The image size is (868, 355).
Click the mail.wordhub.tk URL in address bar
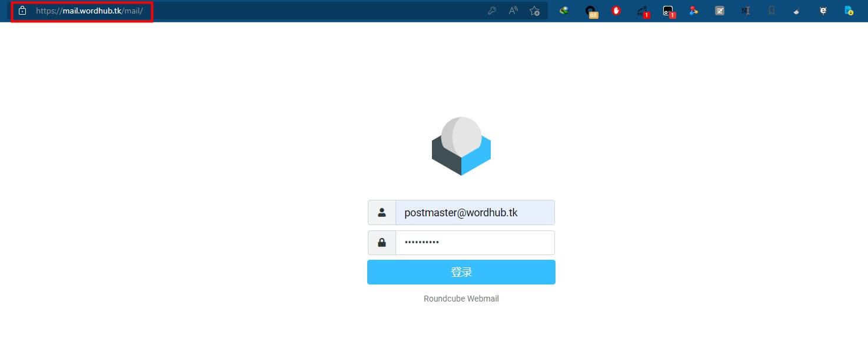pos(89,11)
